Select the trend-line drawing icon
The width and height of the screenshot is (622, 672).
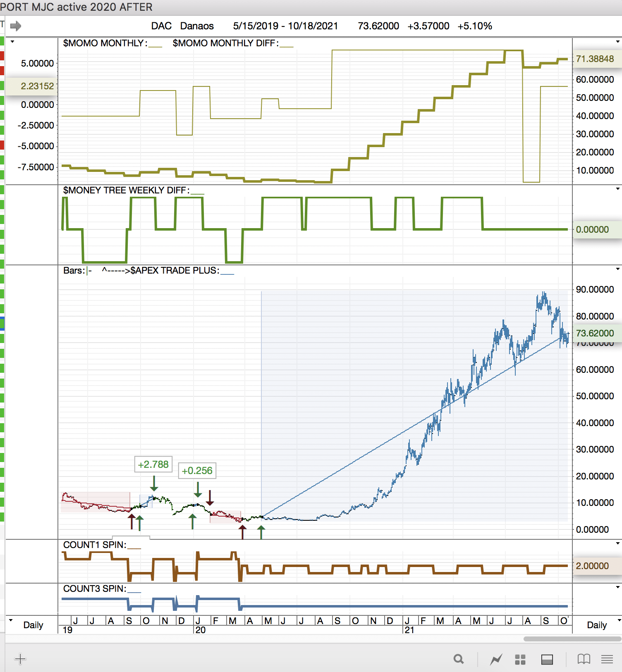(496, 659)
